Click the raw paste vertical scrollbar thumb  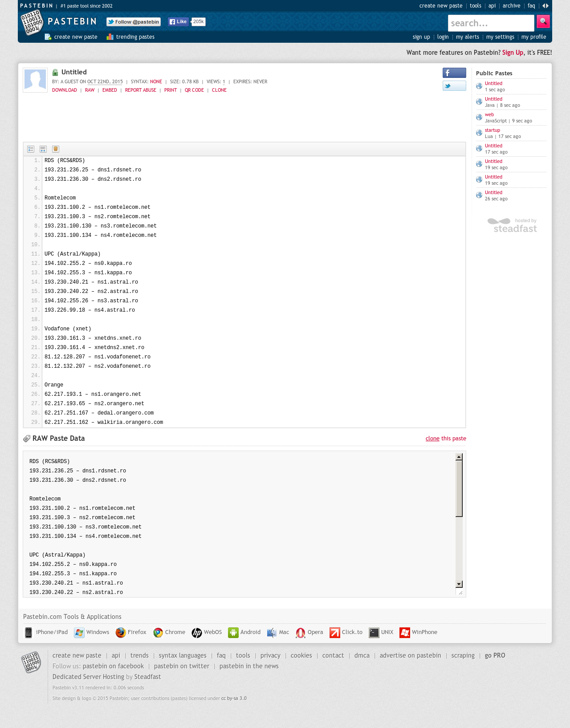click(x=459, y=488)
